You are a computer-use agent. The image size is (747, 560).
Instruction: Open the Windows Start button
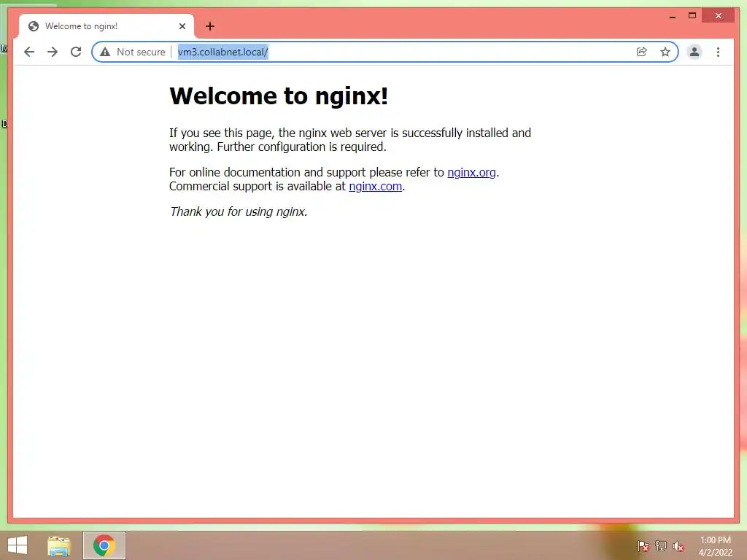(x=18, y=545)
